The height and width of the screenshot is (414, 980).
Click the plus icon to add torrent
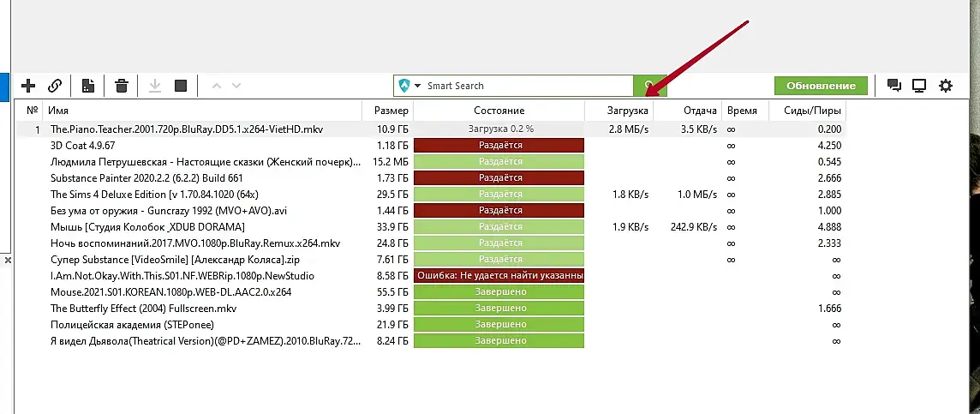pos(28,86)
